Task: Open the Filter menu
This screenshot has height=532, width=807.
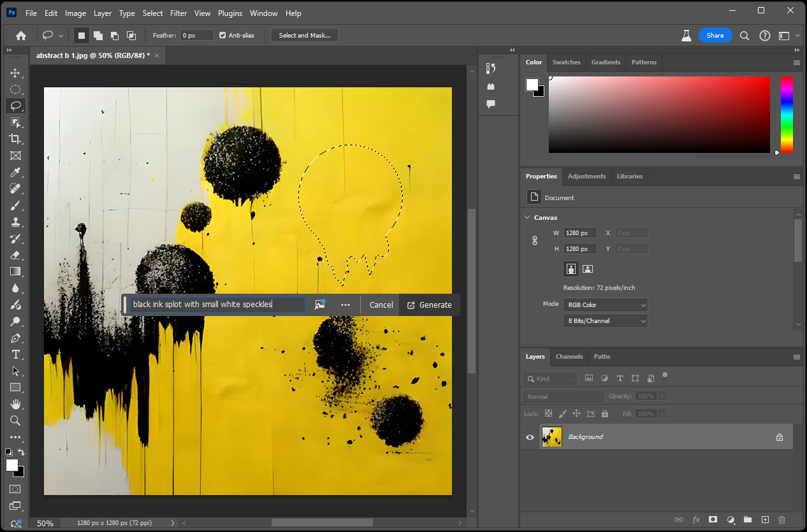Action: 178,13
